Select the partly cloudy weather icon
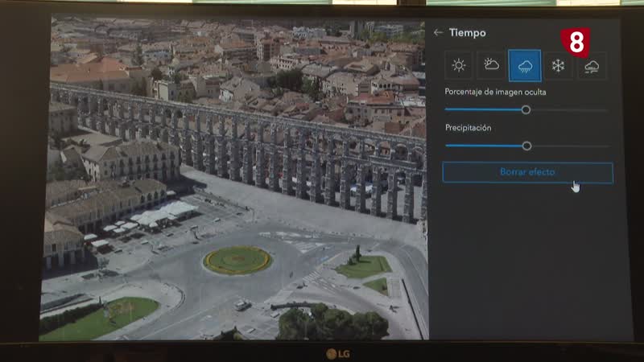This screenshot has width=644, height=362. point(491,65)
